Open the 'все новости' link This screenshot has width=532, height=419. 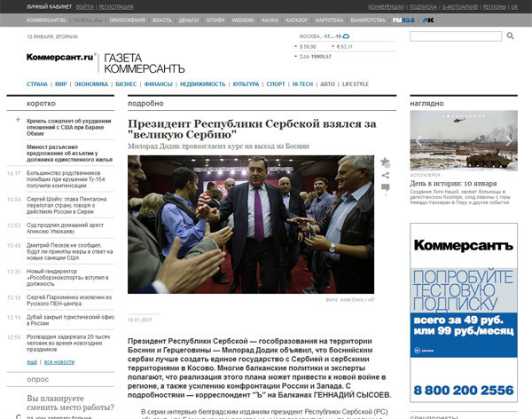click(59, 363)
